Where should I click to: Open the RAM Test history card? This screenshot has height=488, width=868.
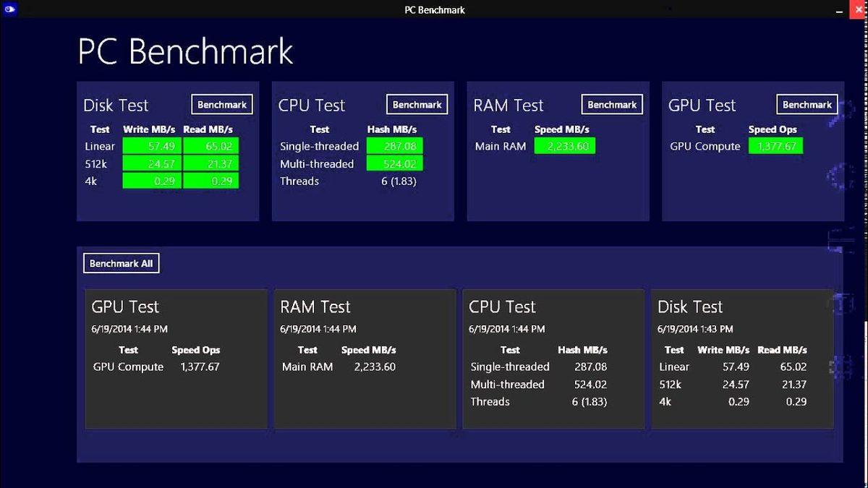coord(364,356)
